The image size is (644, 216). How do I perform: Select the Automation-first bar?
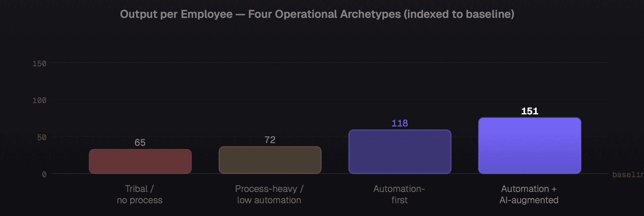[400, 151]
